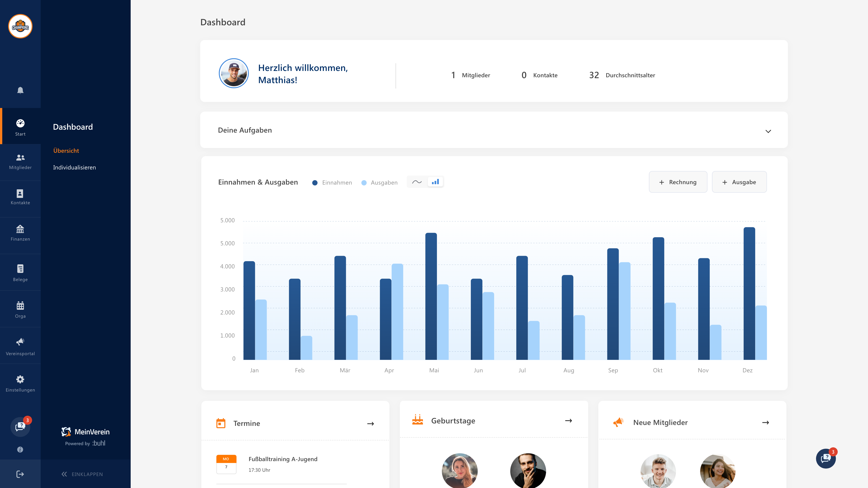Expand the Deine Aufgaben panel
The height and width of the screenshot is (488, 868).
768,131
